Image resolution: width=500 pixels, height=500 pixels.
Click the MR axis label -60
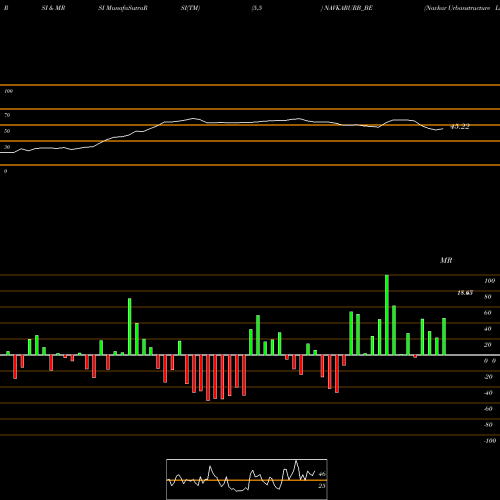point(488,409)
